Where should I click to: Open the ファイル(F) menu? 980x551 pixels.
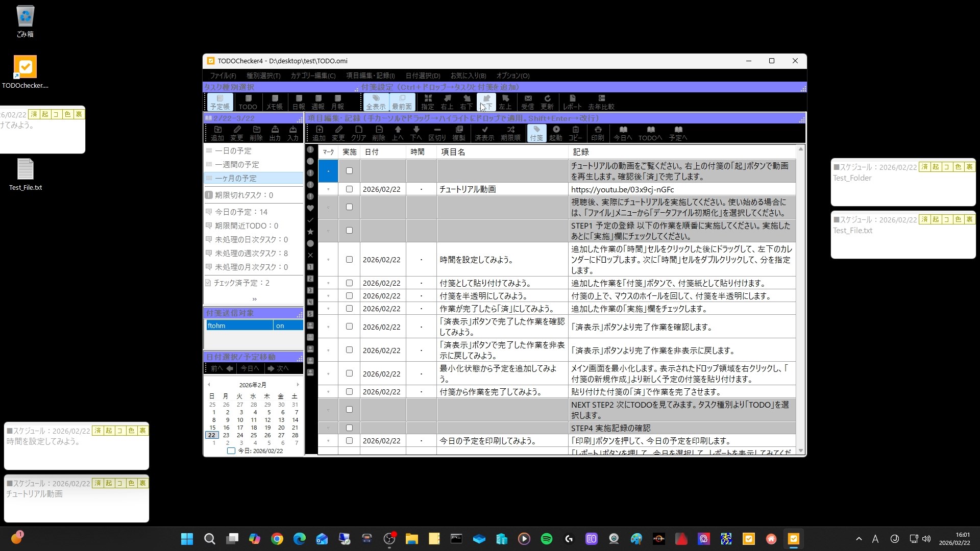(x=223, y=76)
